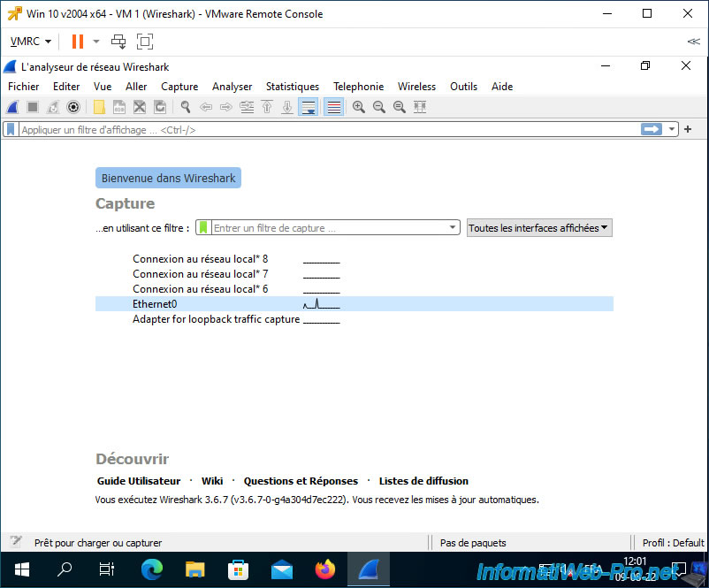Click the display filter bookmark icon
Viewport: 709px width, 588px height.
pos(11,129)
